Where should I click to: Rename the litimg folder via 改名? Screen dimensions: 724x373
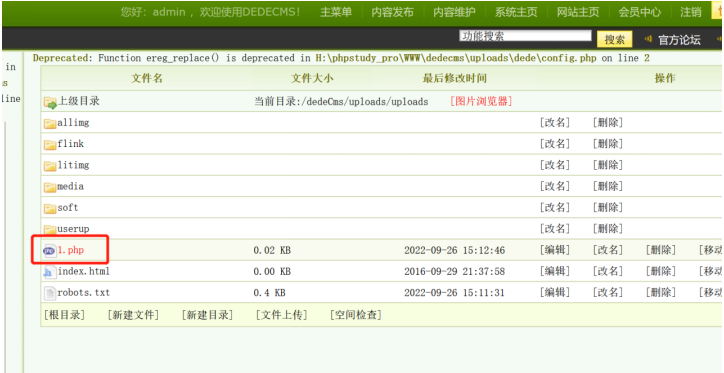point(555,165)
